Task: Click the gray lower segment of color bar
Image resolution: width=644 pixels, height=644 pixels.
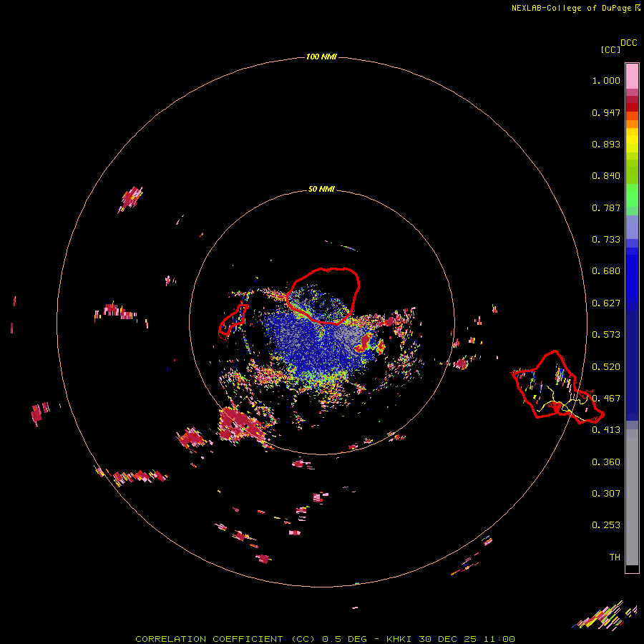Action: [x=632, y=497]
